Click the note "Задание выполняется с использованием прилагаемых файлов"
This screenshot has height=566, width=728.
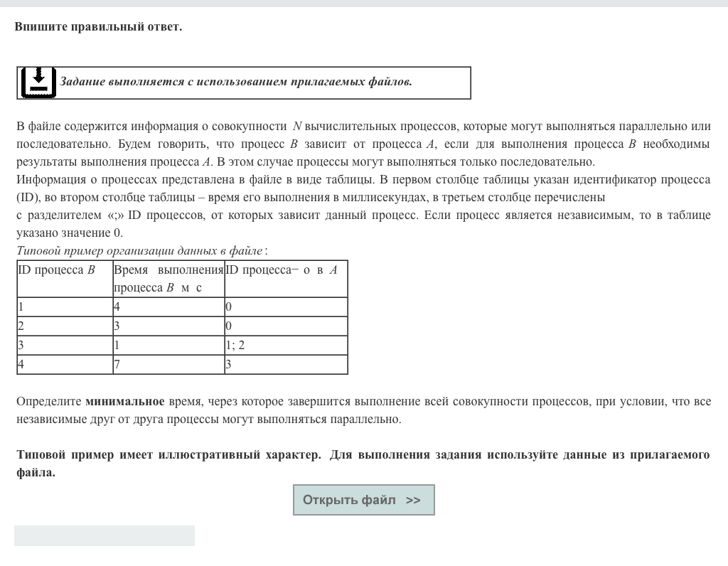point(235,82)
